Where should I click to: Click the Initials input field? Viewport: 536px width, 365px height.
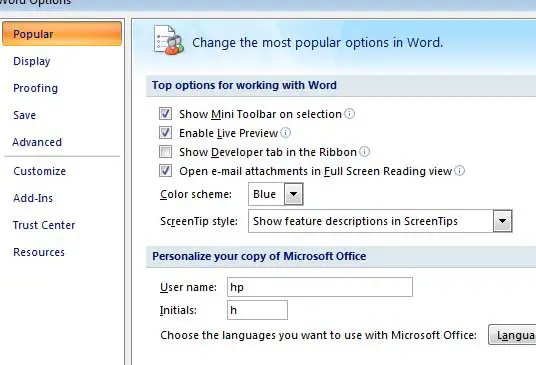257,310
